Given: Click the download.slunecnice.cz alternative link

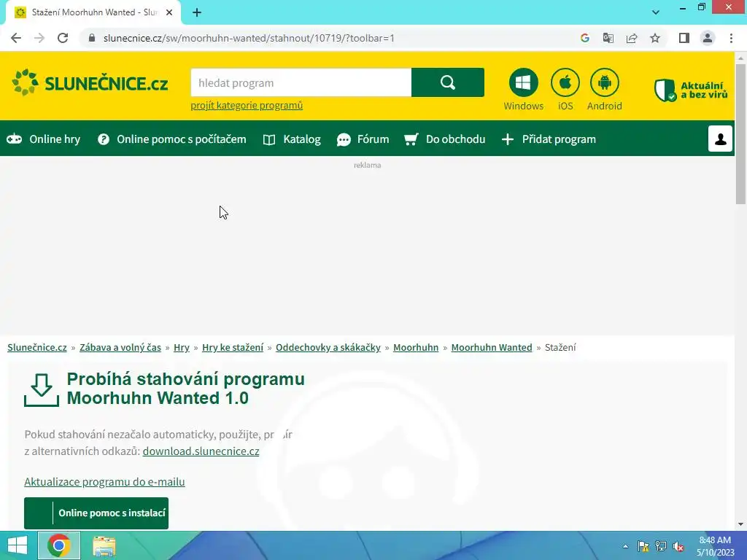Looking at the screenshot, I should pyautogui.click(x=201, y=451).
